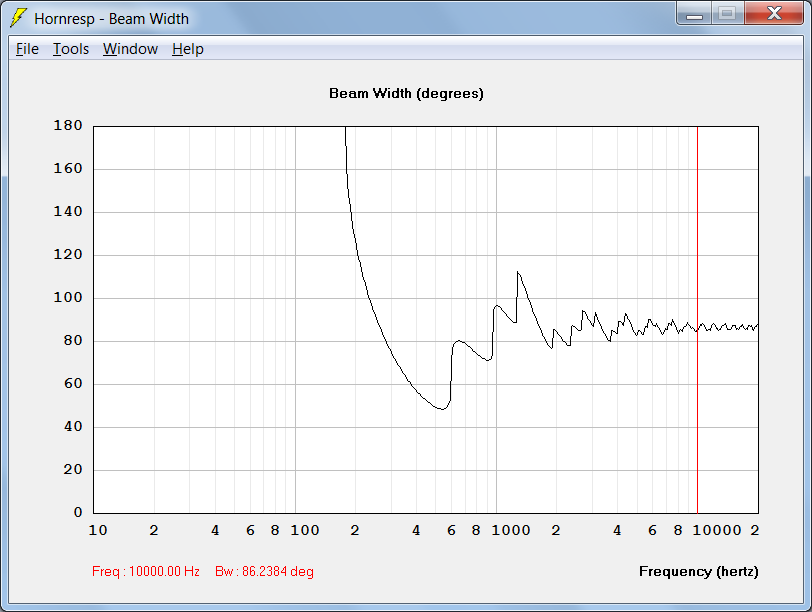Click the red frequency cursor line
The height and width of the screenshot is (612, 812).
(x=697, y=319)
